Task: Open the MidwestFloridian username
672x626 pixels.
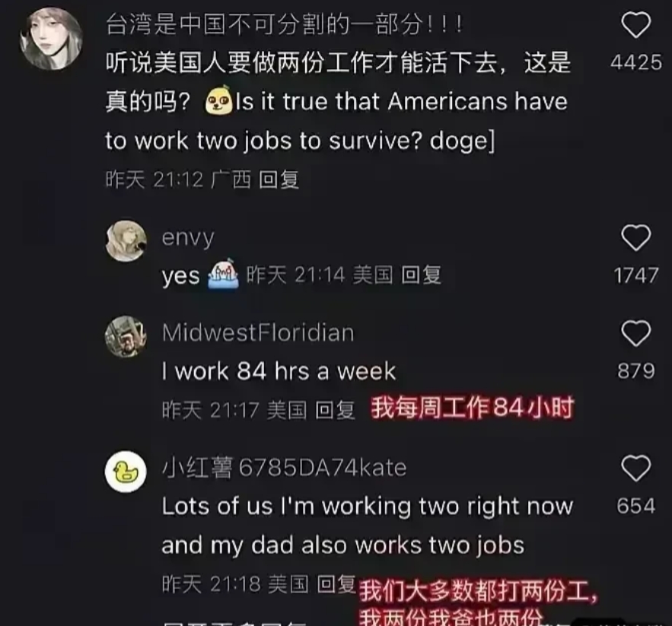Action: click(259, 332)
